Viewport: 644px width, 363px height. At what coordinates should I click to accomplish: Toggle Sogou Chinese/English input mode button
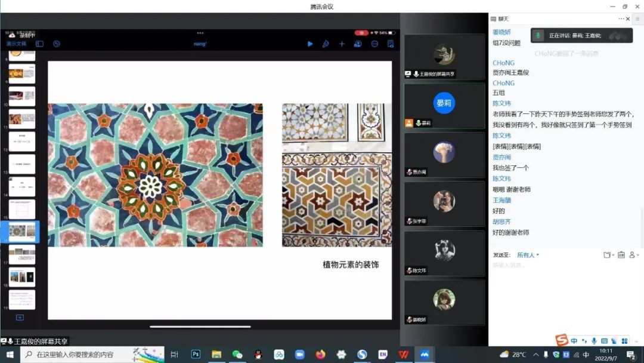pyautogui.click(x=574, y=341)
